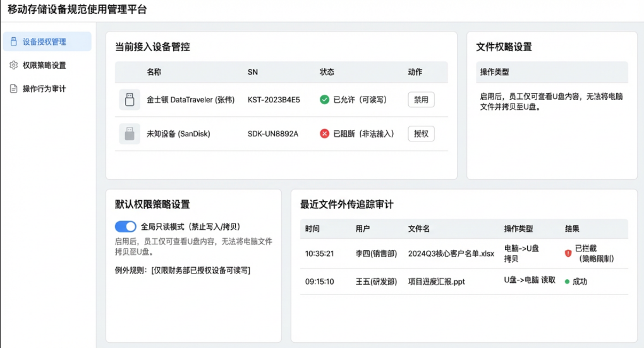Click the USB icon for 金士顿 DataTraveler

coord(130,100)
